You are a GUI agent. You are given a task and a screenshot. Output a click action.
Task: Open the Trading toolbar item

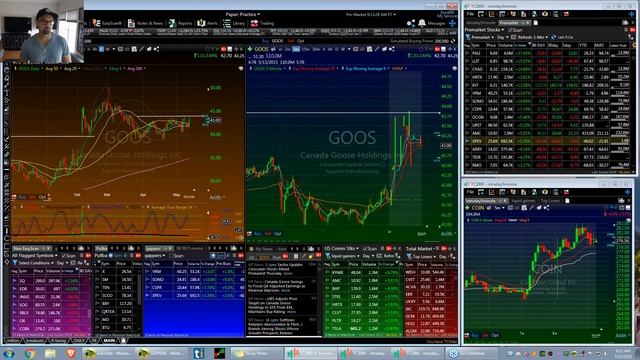click(x=262, y=23)
